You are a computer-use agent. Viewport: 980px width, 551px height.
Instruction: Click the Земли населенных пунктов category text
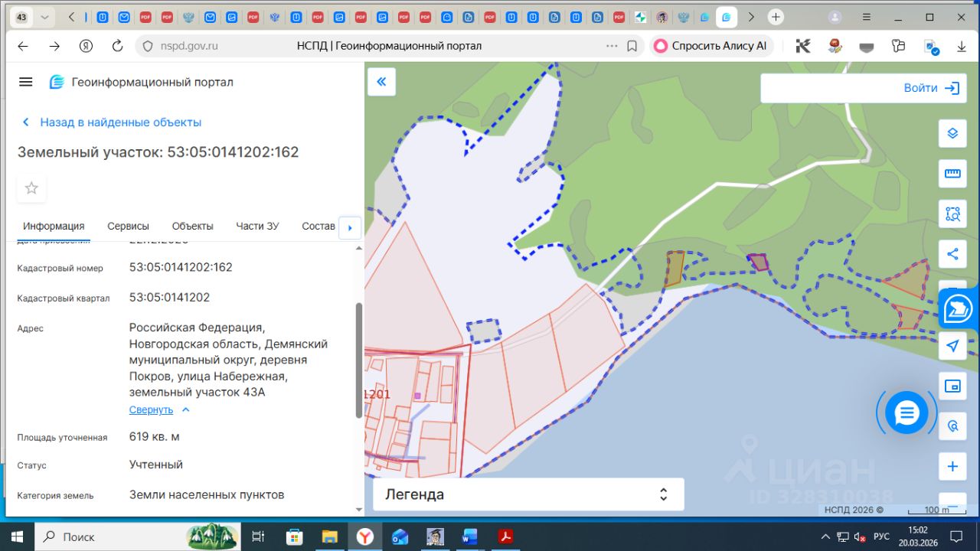(x=207, y=495)
